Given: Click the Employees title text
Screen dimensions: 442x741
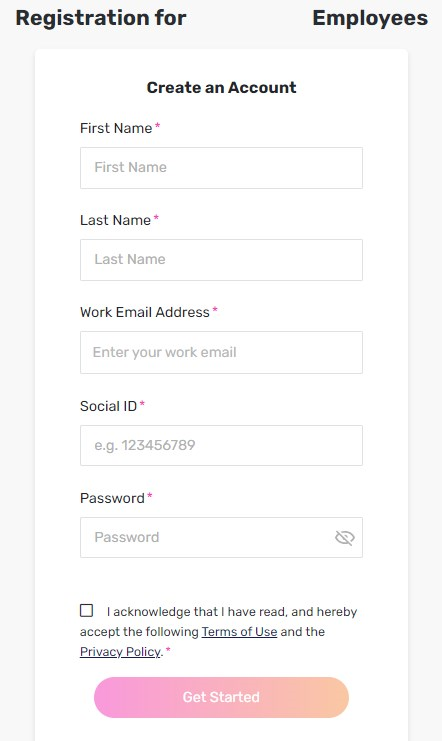Looking at the screenshot, I should (x=370, y=18).
